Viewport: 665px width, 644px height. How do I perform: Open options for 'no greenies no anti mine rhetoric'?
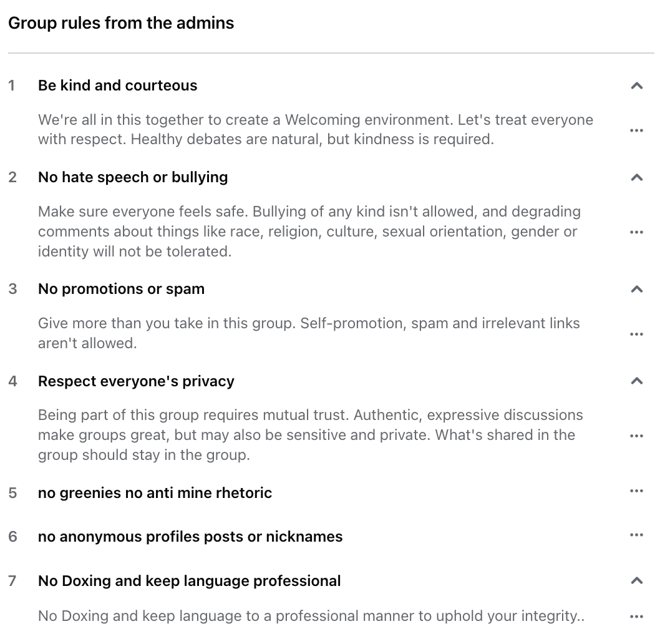[x=636, y=491]
